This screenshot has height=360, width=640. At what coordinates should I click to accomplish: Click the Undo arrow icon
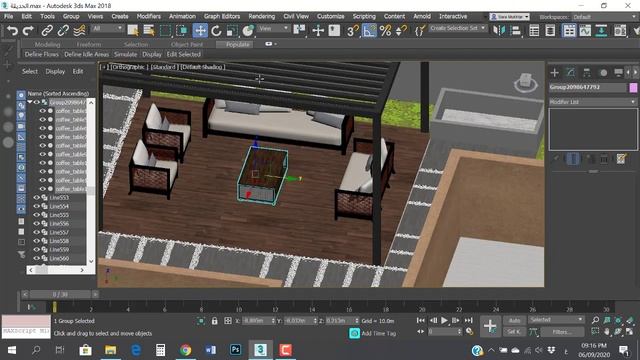click(x=12, y=31)
